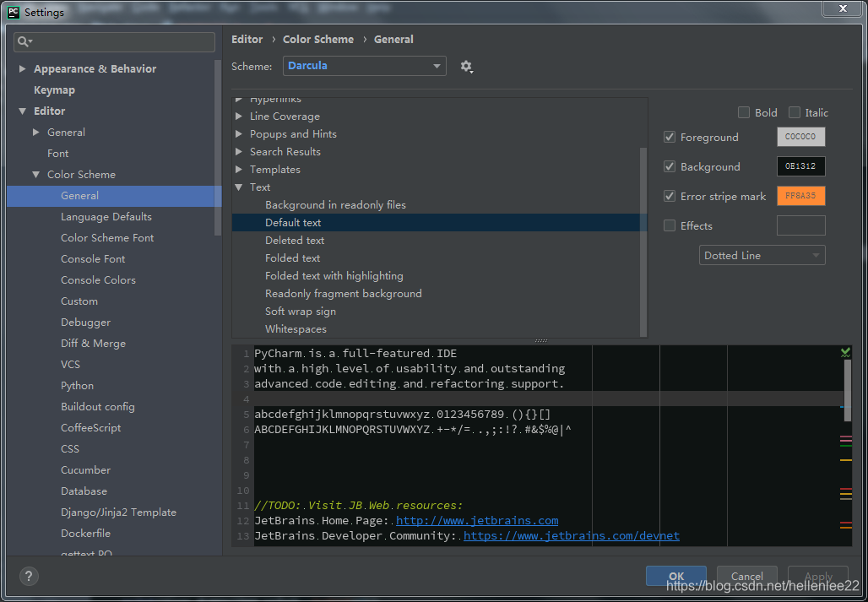Viewport: 868px width, 602px height.
Task: Open the Darcula scheme dropdown
Action: 364,66
